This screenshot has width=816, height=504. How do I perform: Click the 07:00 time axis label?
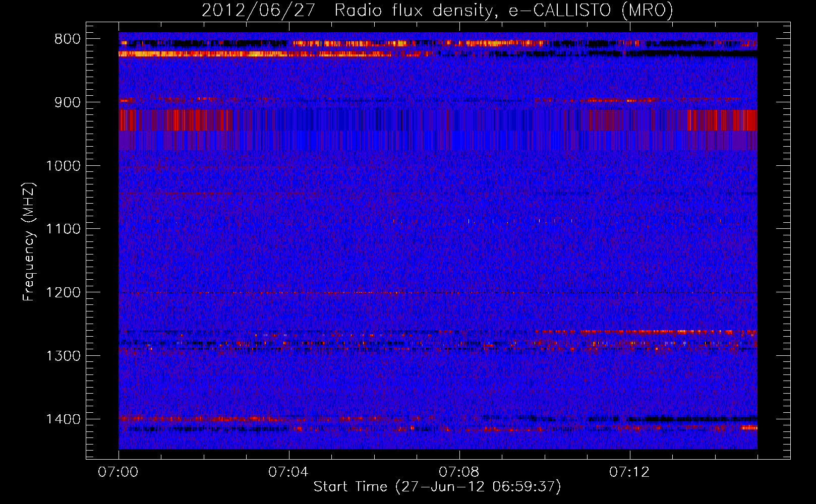click(x=118, y=472)
